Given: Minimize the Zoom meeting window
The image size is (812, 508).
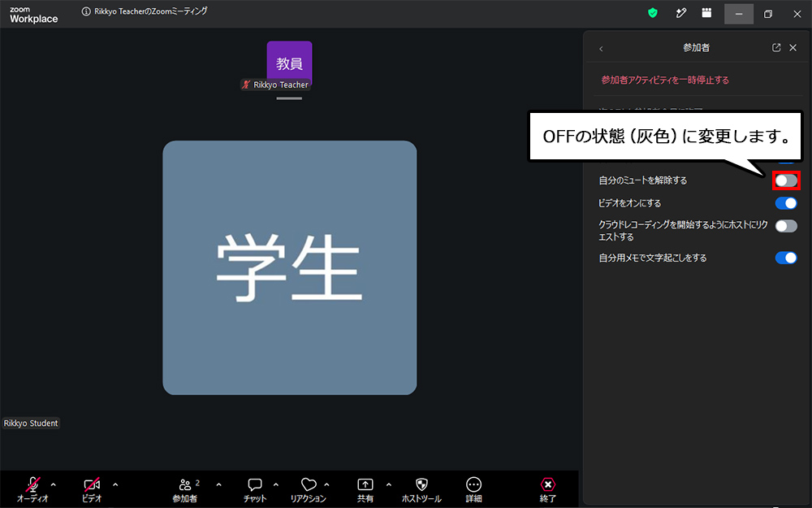Looking at the screenshot, I should point(738,14).
